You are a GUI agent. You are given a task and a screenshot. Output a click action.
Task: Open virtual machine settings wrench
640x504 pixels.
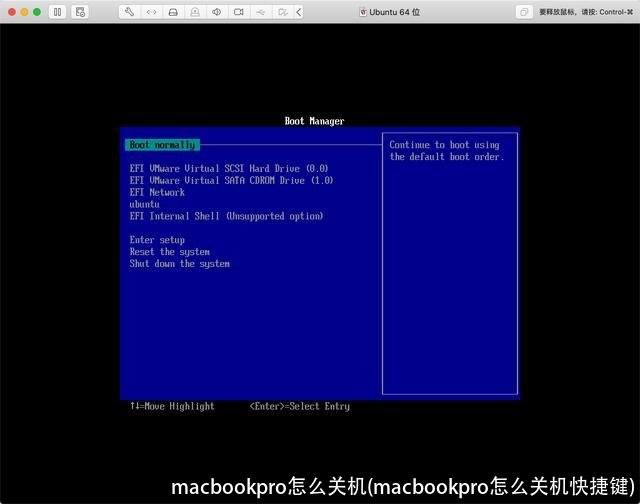[129, 12]
